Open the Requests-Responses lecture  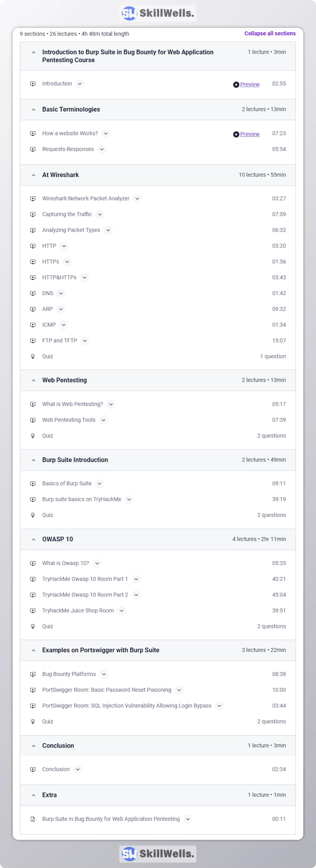(68, 149)
